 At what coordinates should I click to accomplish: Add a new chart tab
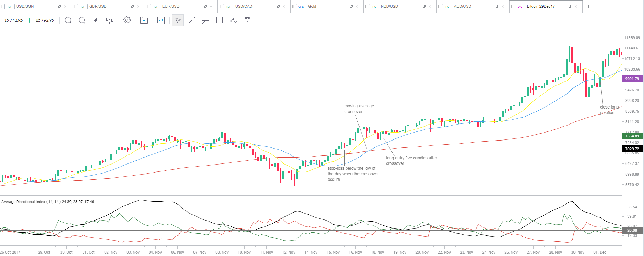588,6
